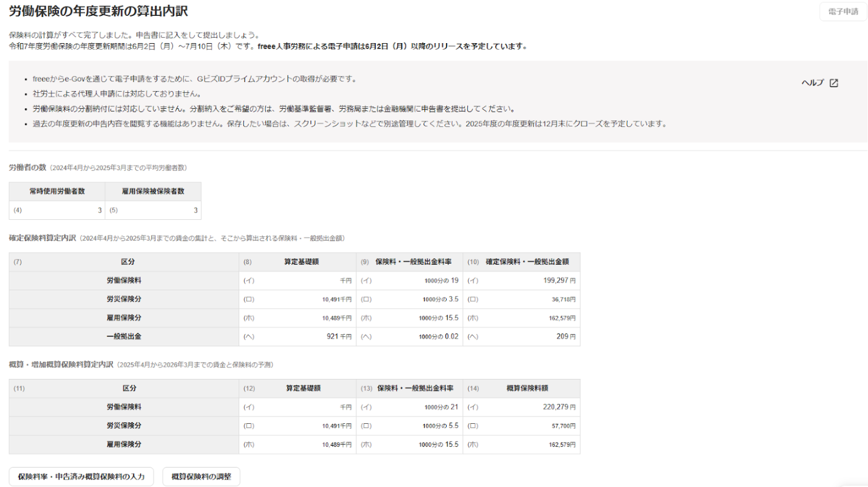The height and width of the screenshot is (487, 868).
Task: Open 保険料率・申告済み概算保険料の入力
Action: 81,477
